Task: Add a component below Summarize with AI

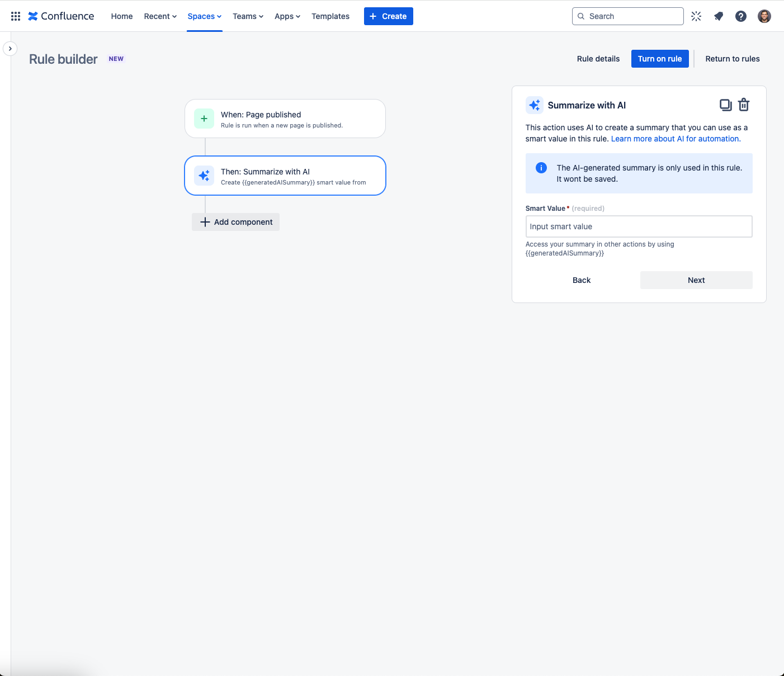Action: point(235,222)
